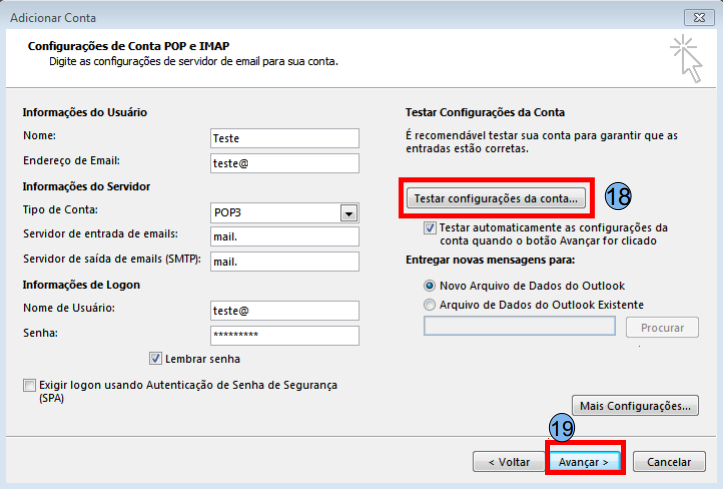Viewport: 723px width, 489px height.
Task: Click the numbered badge 19 marker
Action: click(562, 428)
